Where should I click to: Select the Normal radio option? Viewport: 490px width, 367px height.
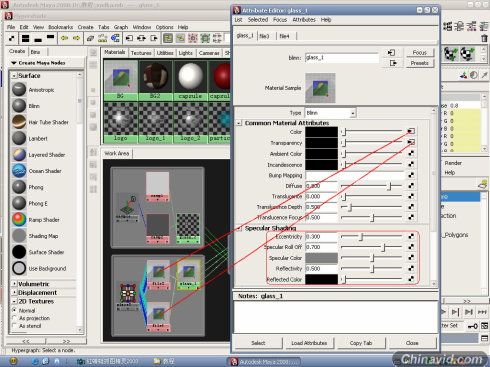coord(14,310)
